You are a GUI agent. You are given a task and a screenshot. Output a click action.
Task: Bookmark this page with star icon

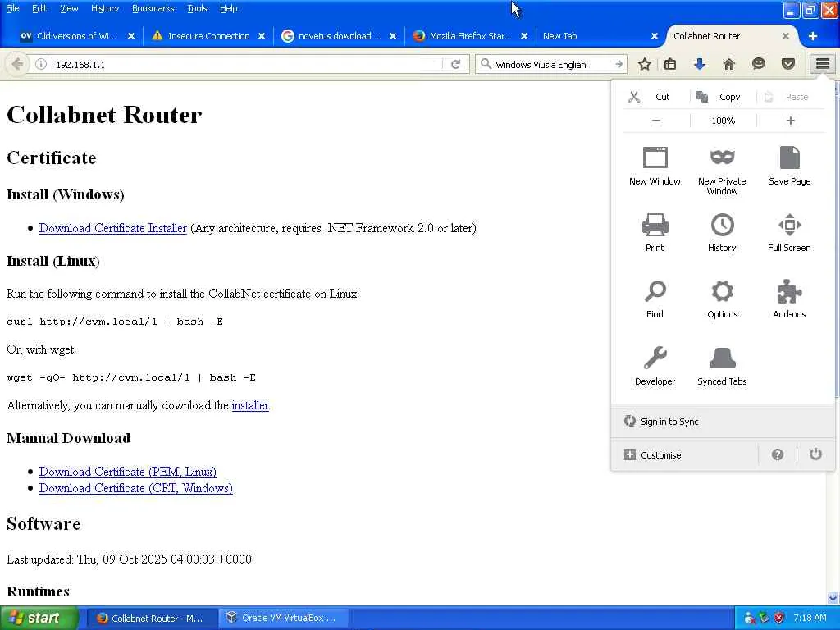point(645,64)
